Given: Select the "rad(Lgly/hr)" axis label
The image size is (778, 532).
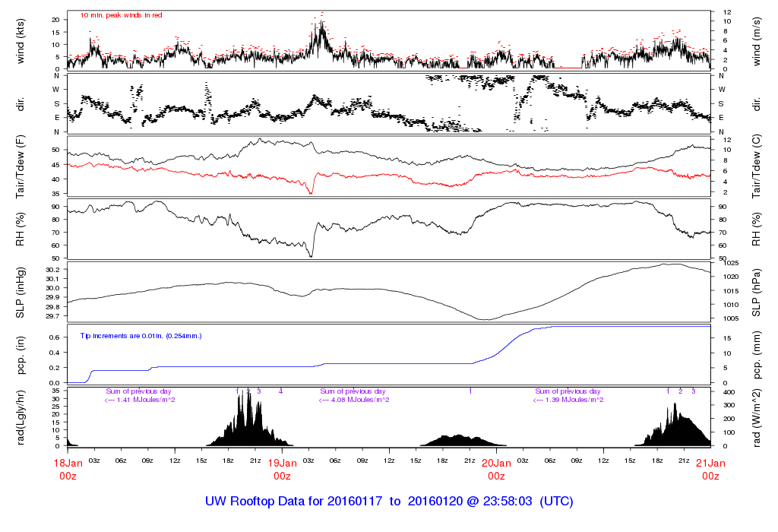Looking at the screenshot, I should pos(21,417).
